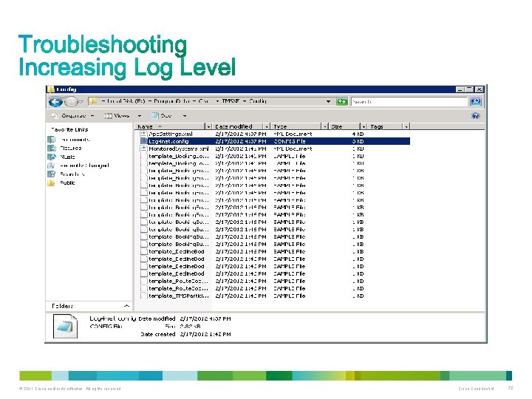The width and height of the screenshot is (532, 399).
Task: Click Local Disk (E:) in the breadcrumb
Action: [126, 101]
